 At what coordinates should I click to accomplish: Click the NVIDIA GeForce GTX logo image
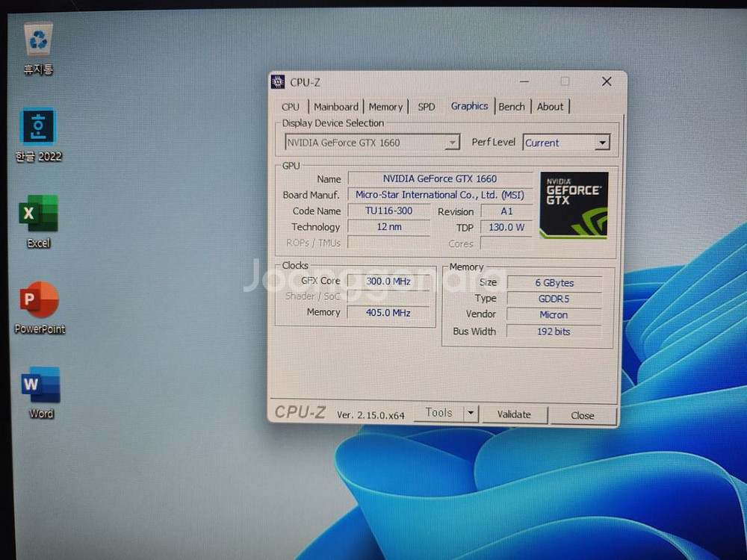[574, 205]
